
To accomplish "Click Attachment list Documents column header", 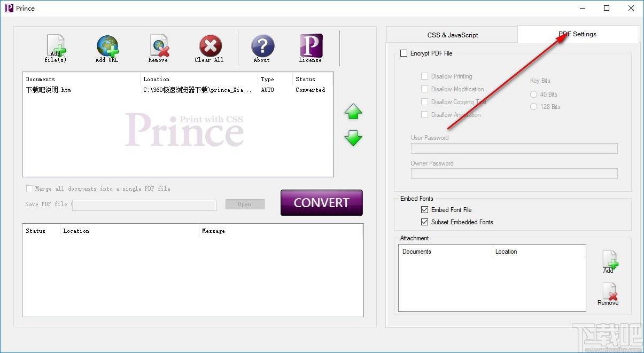I will pyautogui.click(x=445, y=252).
